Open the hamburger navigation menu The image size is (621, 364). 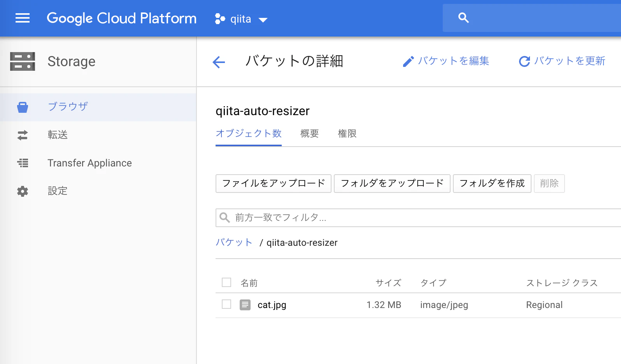click(23, 18)
